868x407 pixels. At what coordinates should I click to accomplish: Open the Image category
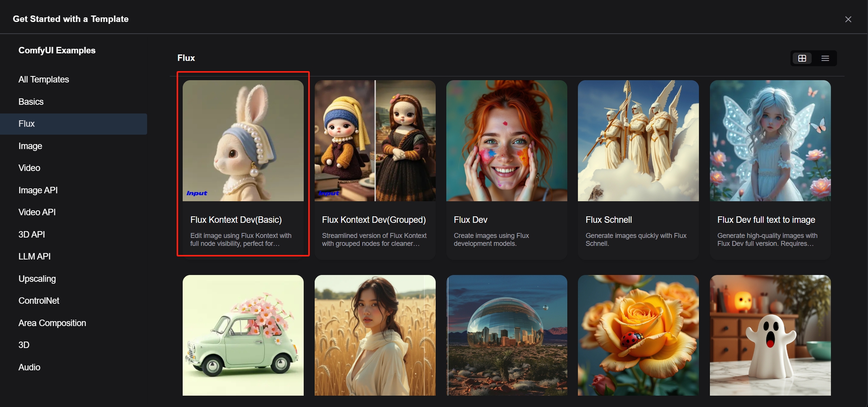click(73, 146)
